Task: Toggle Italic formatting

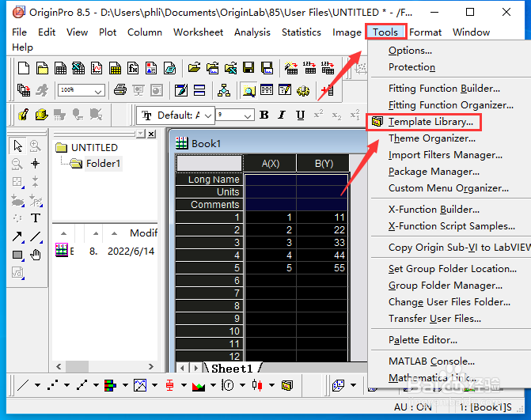Action: click(282, 115)
